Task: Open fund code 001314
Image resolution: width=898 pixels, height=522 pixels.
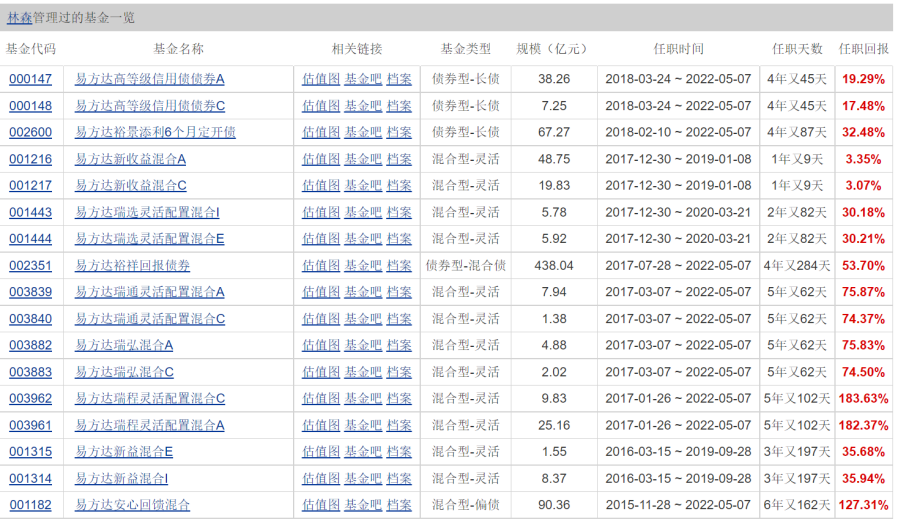Action: [x=30, y=479]
